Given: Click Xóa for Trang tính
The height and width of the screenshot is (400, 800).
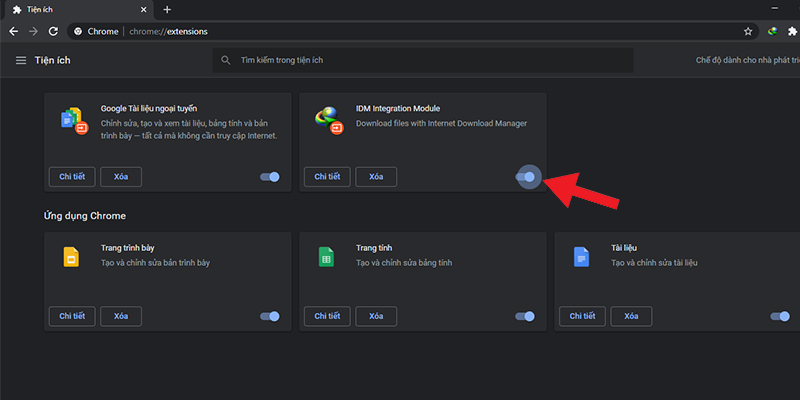Looking at the screenshot, I should tap(376, 316).
